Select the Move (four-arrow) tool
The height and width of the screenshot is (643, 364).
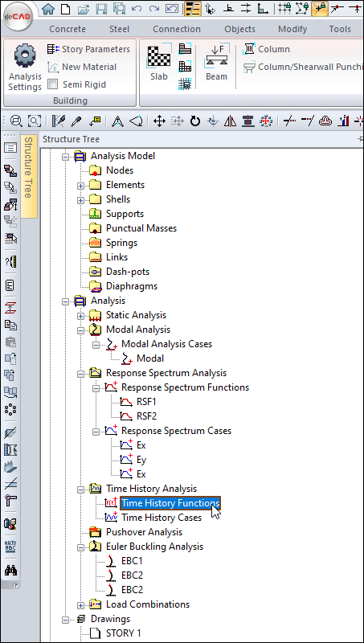pyautogui.click(x=159, y=121)
